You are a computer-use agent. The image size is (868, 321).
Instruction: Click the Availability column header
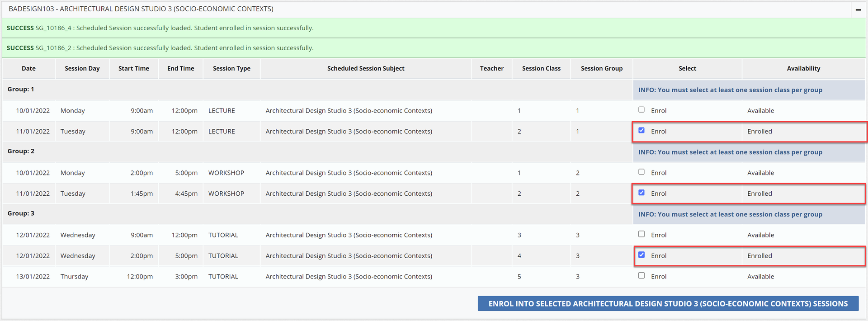click(803, 69)
